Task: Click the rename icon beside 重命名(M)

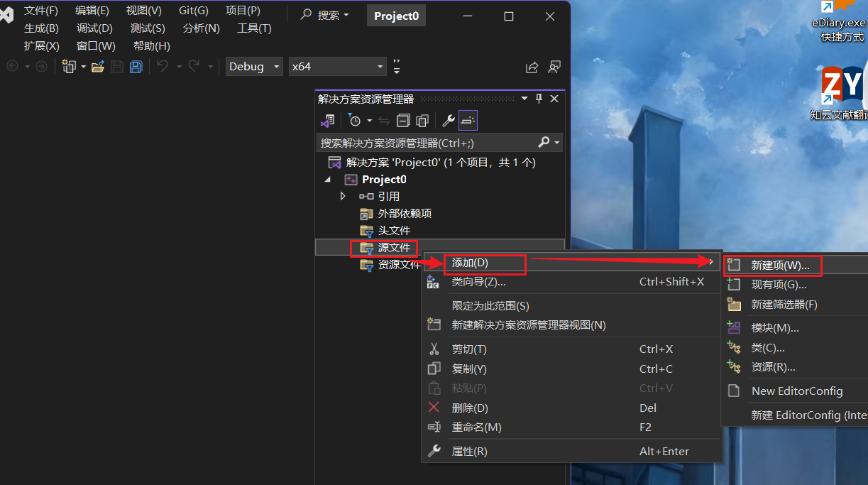Action: pos(434,427)
